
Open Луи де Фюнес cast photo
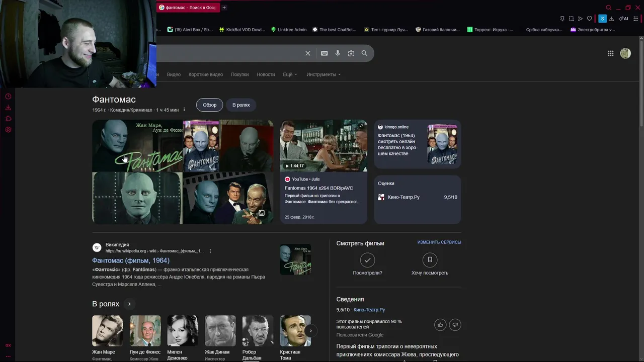(145, 331)
